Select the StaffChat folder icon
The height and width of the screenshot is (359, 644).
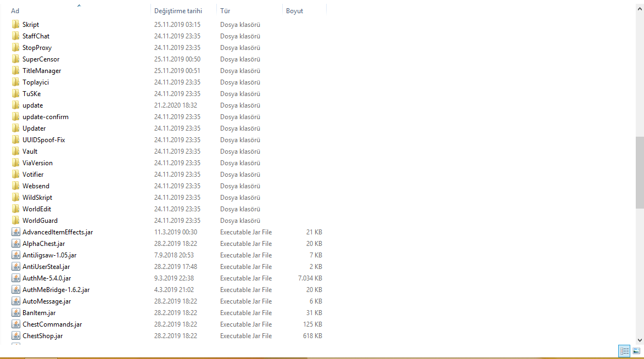(x=15, y=36)
